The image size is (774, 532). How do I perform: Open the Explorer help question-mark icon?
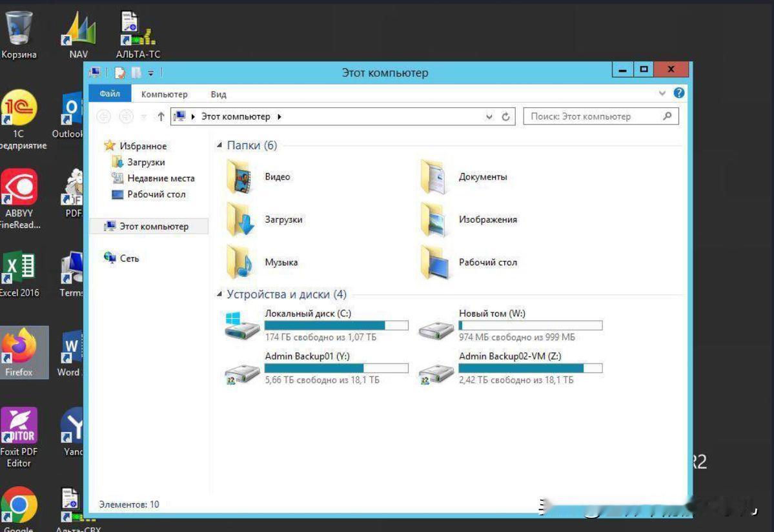[678, 93]
